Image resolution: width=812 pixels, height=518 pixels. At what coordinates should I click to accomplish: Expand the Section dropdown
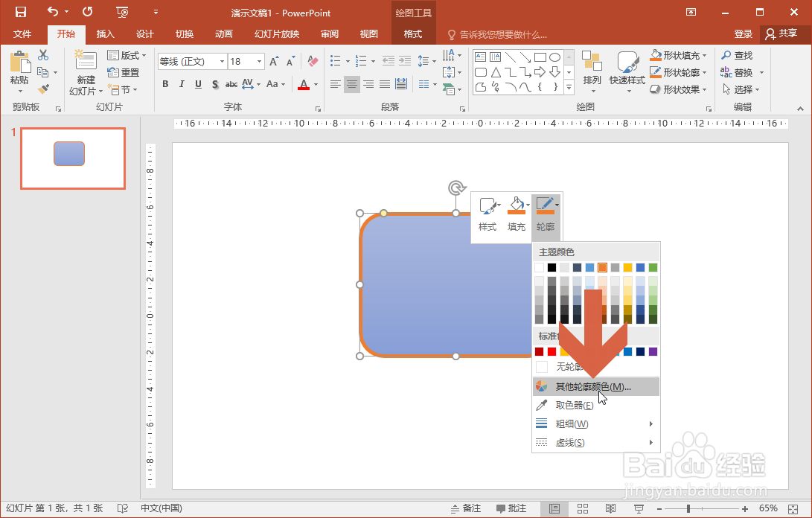pyautogui.click(x=122, y=89)
